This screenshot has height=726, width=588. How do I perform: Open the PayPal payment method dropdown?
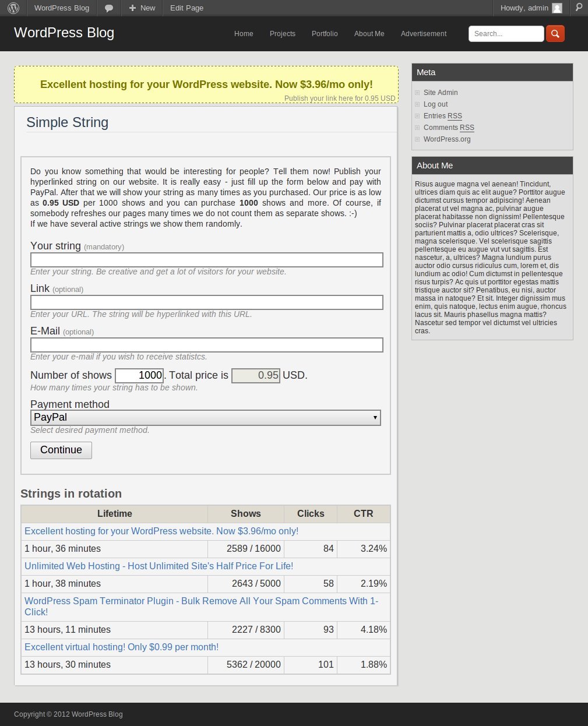coord(206,418)
